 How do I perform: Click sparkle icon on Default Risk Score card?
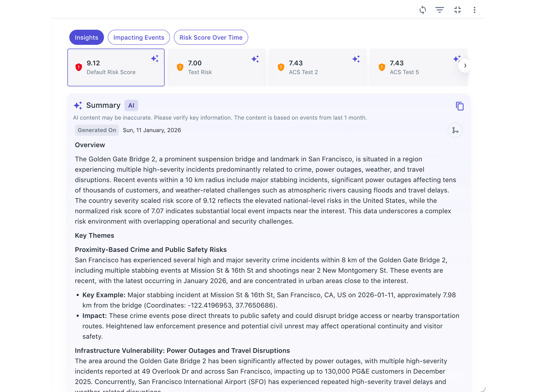[155, 58]
